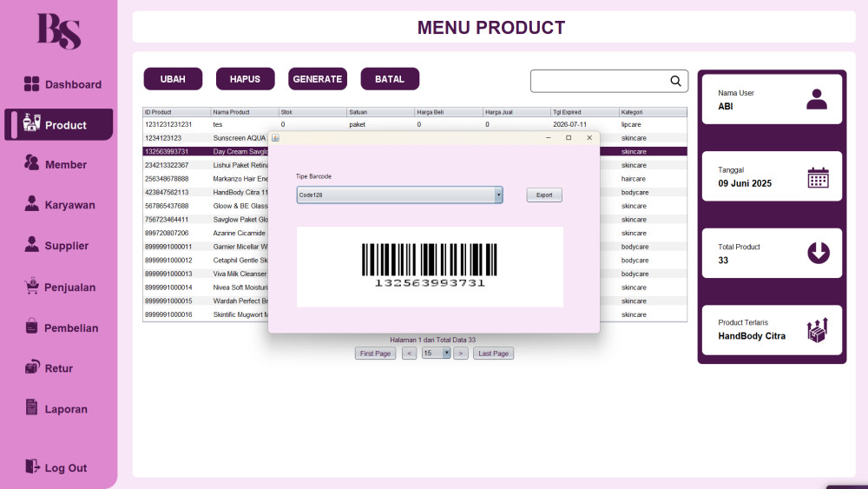Viewport: 868px width, 489px height.
Task: Select row with ID 8999991000016
Action: tap(206, 314)
